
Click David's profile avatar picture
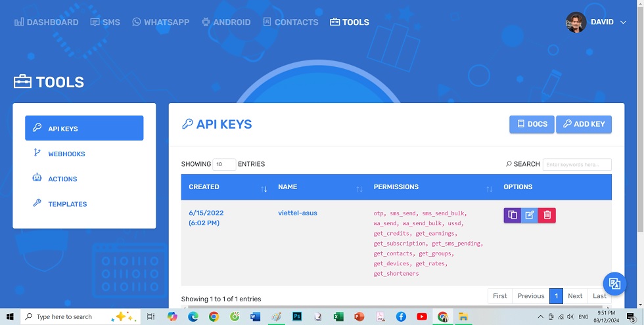(x=576, y=22)
